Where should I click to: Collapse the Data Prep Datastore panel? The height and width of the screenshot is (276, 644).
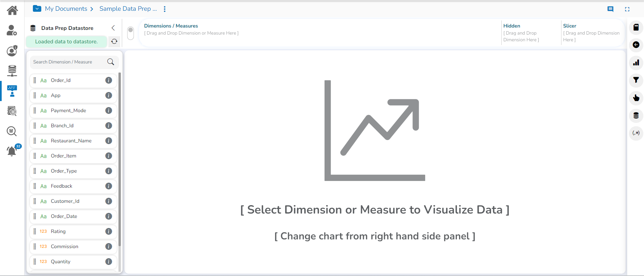pos(113,28)
